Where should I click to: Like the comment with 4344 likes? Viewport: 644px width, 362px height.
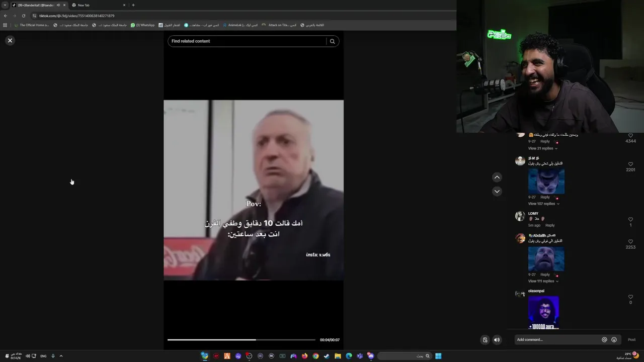pyautogui.click(x=630, y=136)
